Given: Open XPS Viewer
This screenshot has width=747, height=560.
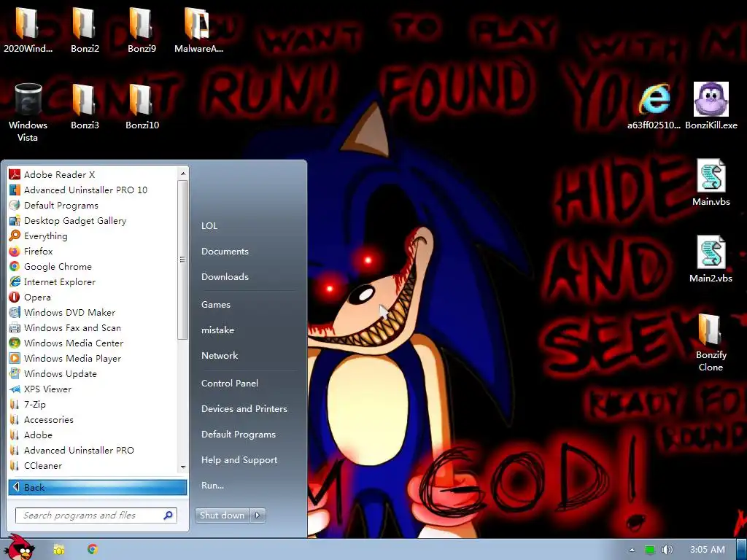Looking at the screenshot, I should click(93, 389).
